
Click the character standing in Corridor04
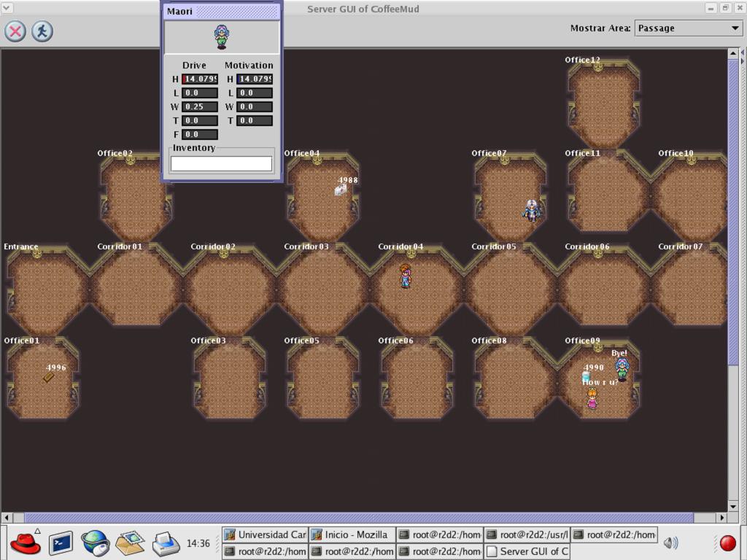[405, 276]
